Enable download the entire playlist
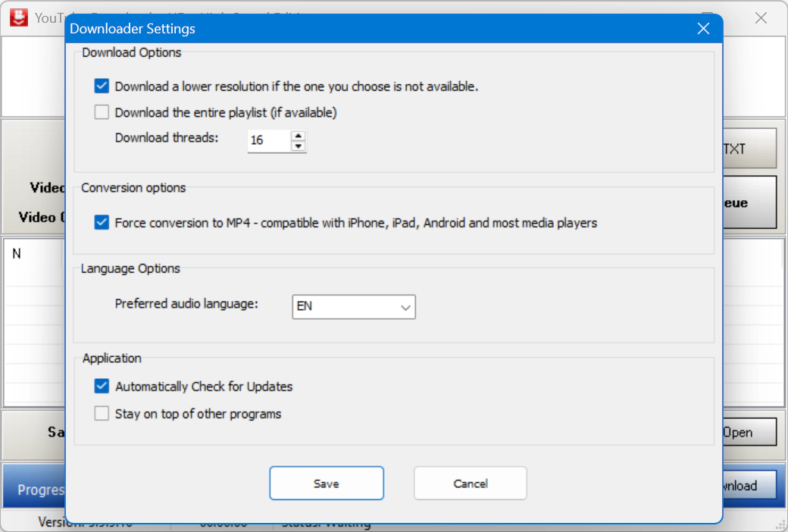 (102, 113)
